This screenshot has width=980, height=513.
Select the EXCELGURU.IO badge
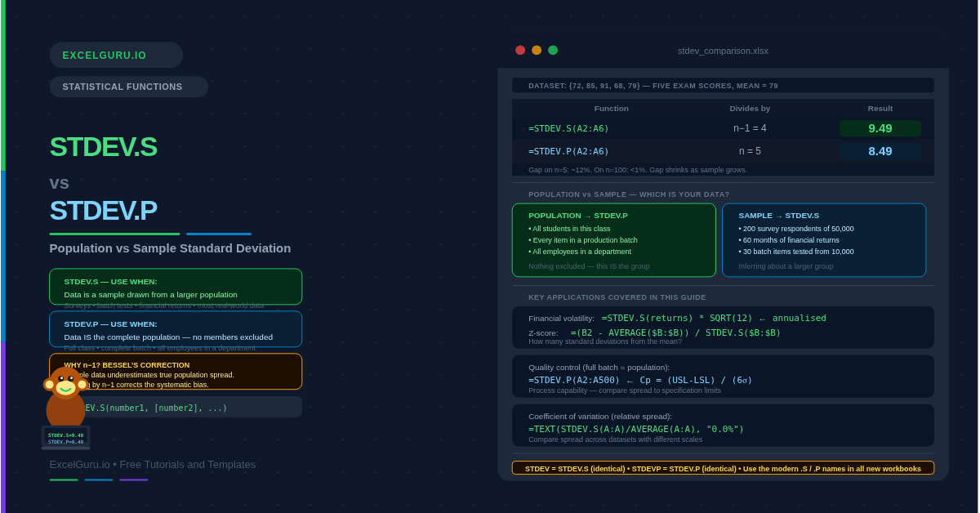[x=116, y=56]
